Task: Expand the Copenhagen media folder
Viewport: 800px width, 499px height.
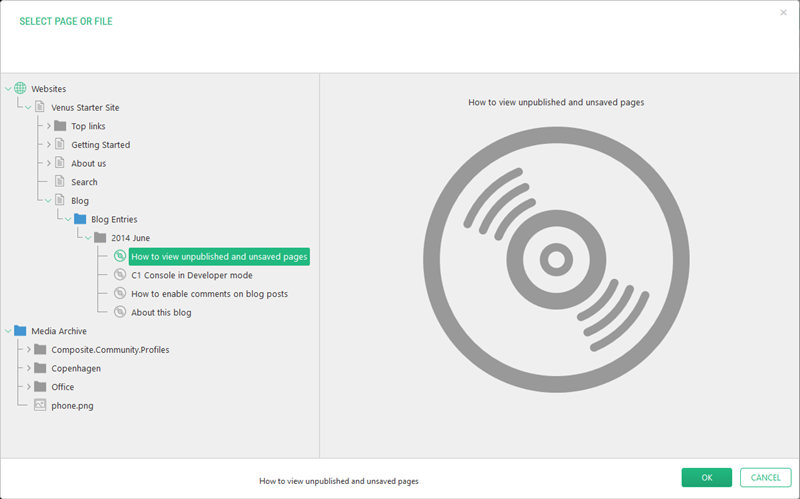Action: click(x=29, y=368)
